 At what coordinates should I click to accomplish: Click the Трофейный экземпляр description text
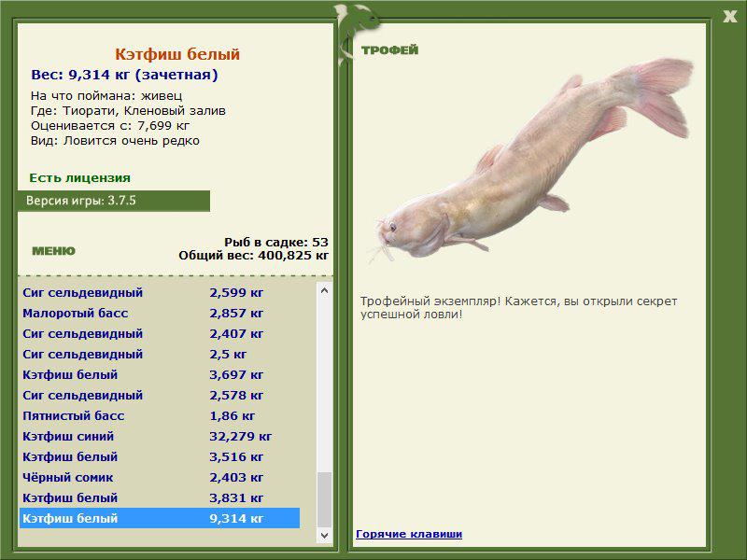518,308
